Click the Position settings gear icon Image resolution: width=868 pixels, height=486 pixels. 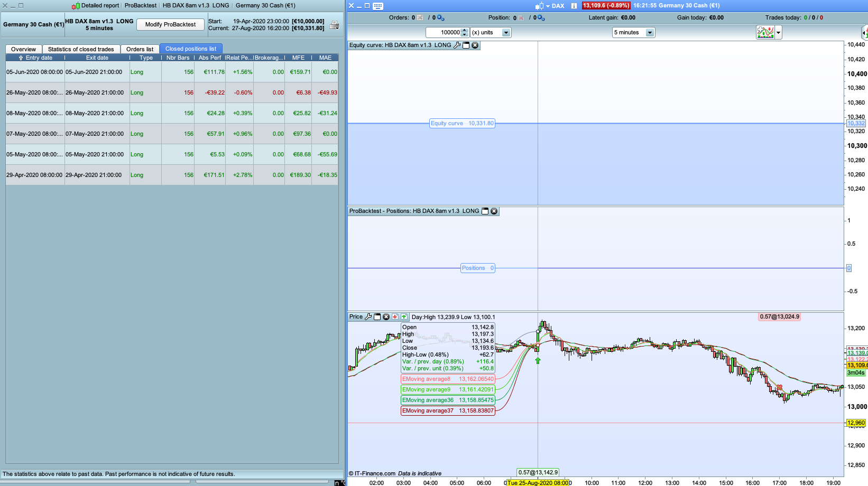pos(541,18)
